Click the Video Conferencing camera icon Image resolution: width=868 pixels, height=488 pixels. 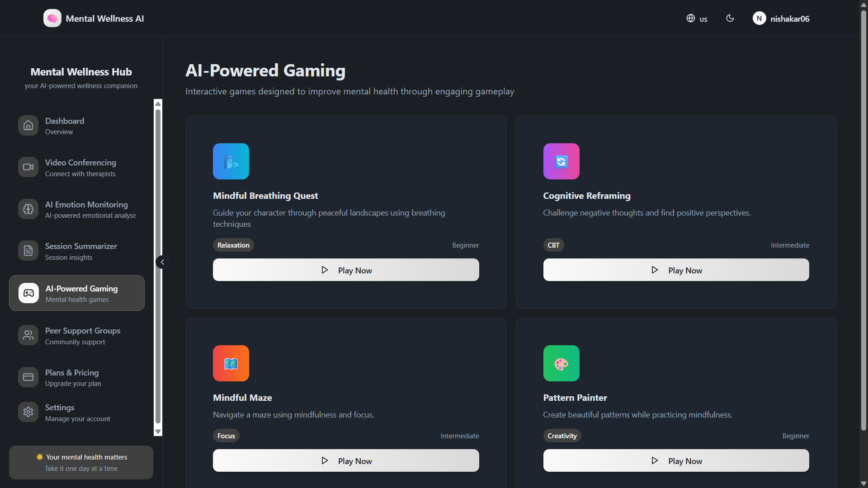click(x=28, y=167)
